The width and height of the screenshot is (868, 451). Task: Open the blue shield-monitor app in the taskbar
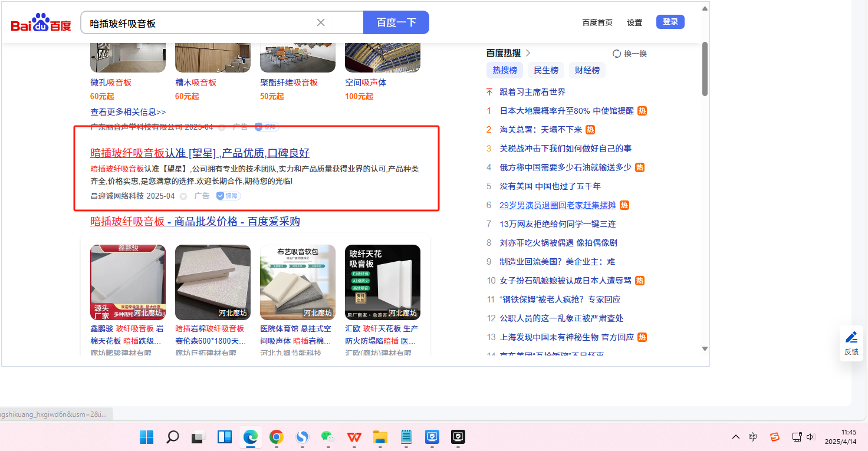tap(432, 437)
